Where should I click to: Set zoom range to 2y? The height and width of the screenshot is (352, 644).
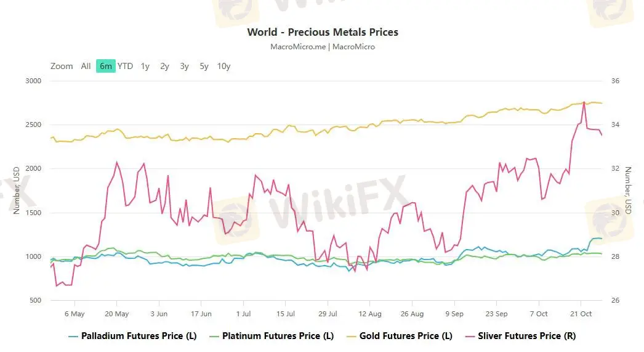pos(164,66)
